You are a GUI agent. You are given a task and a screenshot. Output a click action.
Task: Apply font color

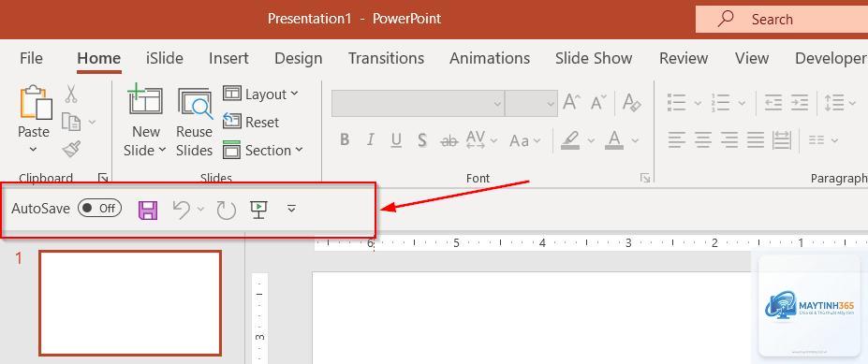click(x=614, y=140)
